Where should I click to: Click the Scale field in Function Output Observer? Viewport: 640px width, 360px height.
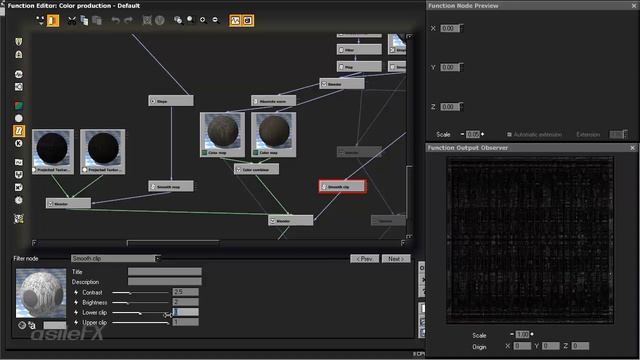tap(522, 335)
